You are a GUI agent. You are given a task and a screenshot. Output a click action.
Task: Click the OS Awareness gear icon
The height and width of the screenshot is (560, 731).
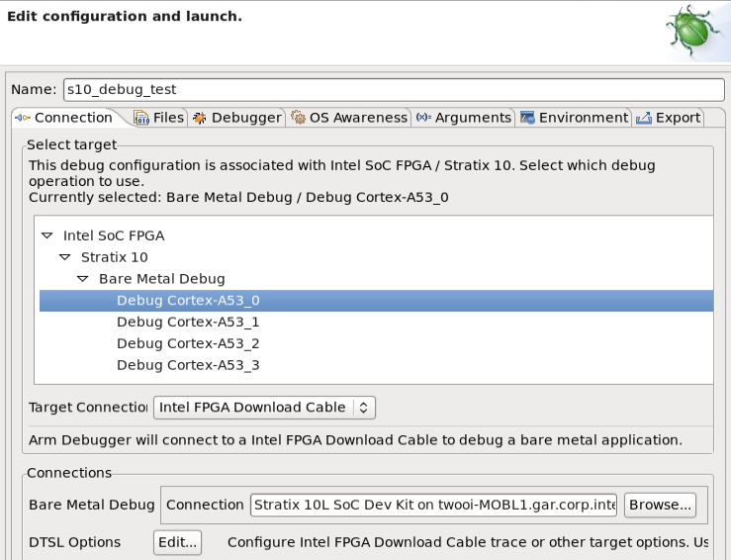tap(298, 118)
